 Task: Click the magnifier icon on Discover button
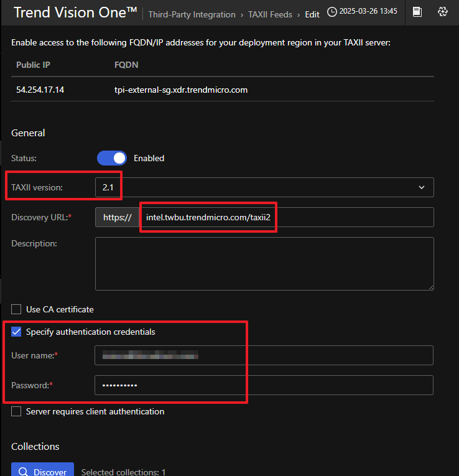pyautogui.click(x=22, y=472)
